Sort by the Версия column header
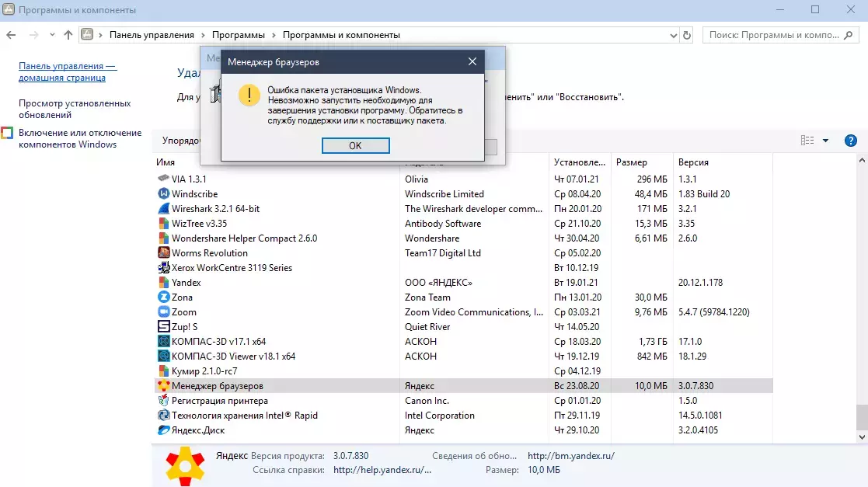Viewport: 868px width, 487px height. pos(694,162)
